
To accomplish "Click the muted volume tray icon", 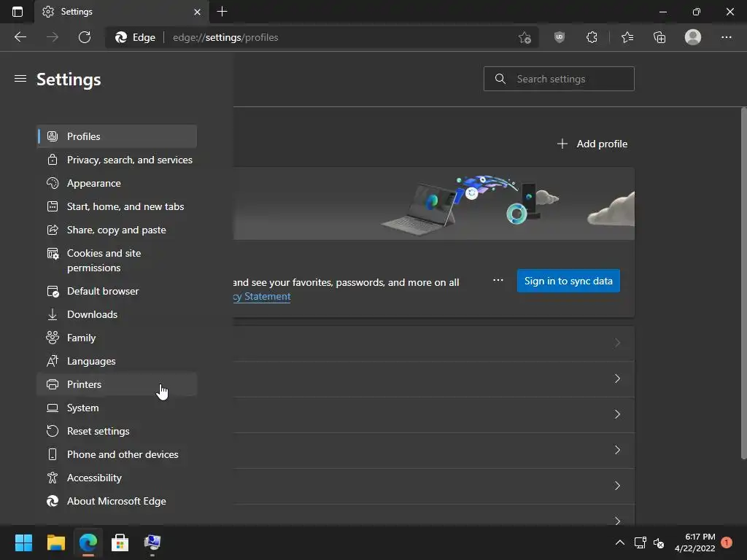I will coord(659,542).
